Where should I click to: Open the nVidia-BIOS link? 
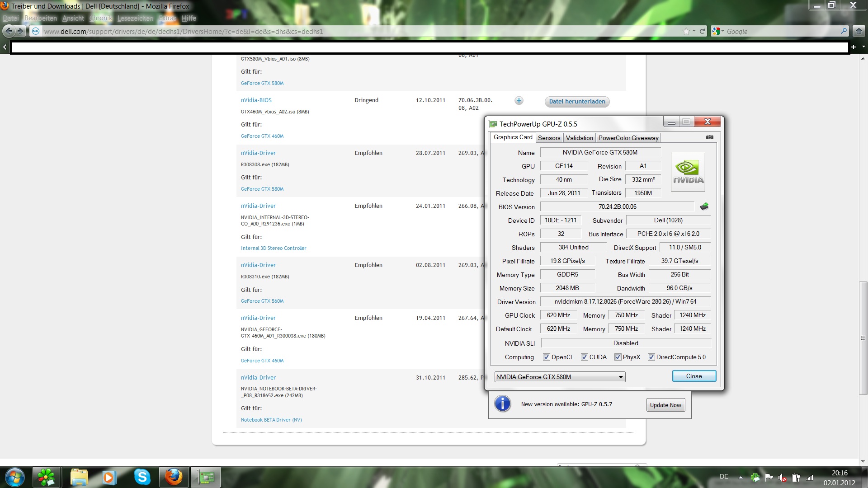[256, 100]
